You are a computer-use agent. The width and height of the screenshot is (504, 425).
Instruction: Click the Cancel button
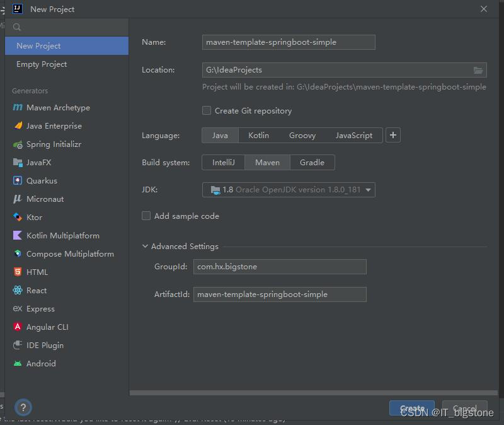pos(465,408)
